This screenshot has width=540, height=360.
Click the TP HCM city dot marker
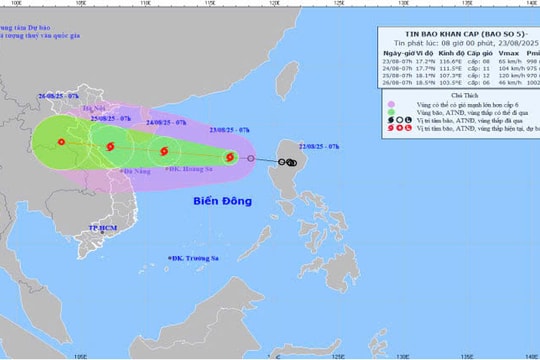pos(102,233)
